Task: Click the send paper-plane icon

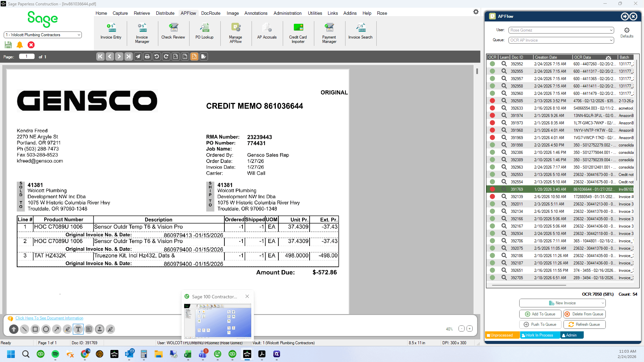Action: pyautogui.click(x=138, y=57)
